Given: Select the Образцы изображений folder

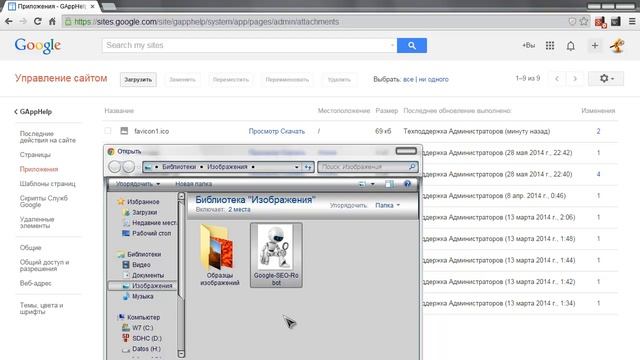Looking at the screenshot, I should pyautogui.click(x=220, y=255).
